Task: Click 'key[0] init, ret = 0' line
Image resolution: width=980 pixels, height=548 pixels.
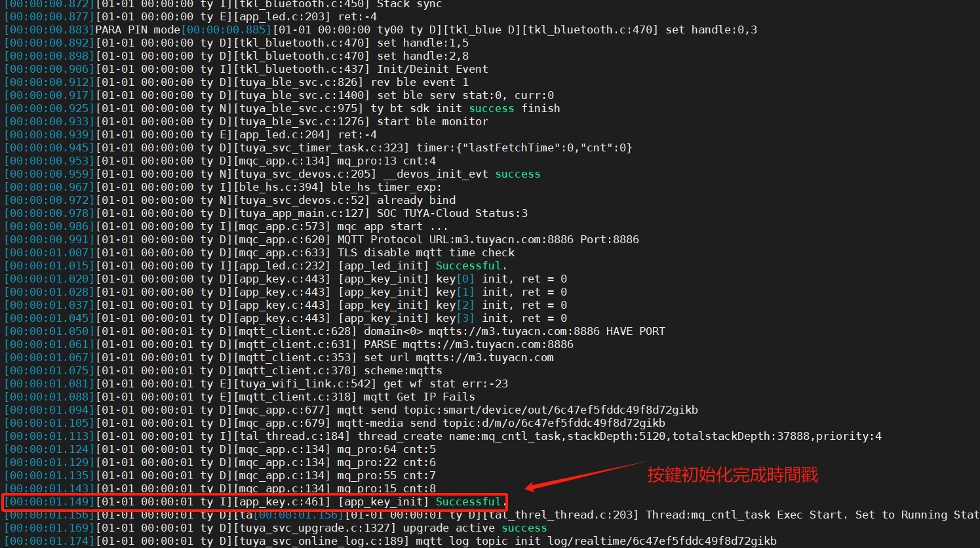Action: [501, 279]
